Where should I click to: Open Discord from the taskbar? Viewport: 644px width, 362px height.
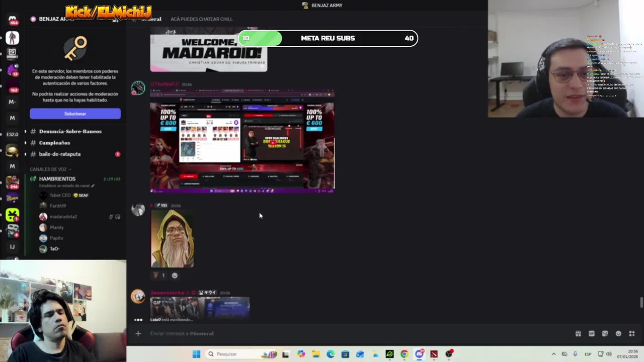point(420,354)
